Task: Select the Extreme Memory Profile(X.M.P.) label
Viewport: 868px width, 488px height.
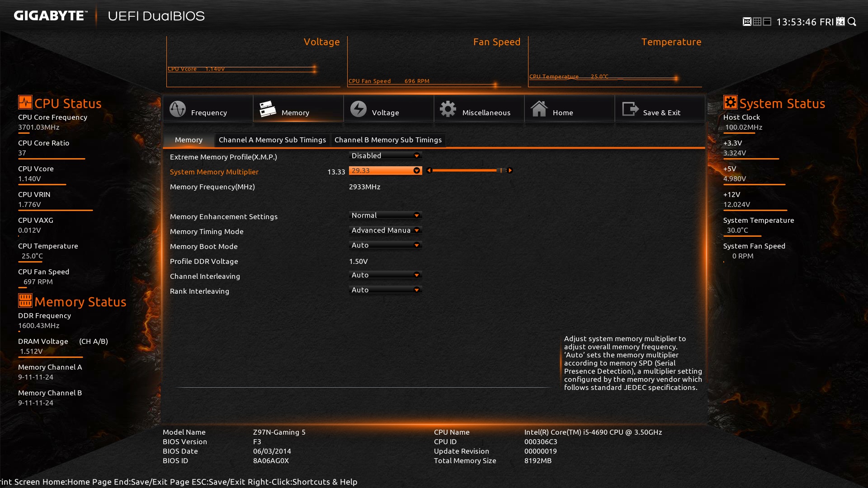Action: (223, 157)
